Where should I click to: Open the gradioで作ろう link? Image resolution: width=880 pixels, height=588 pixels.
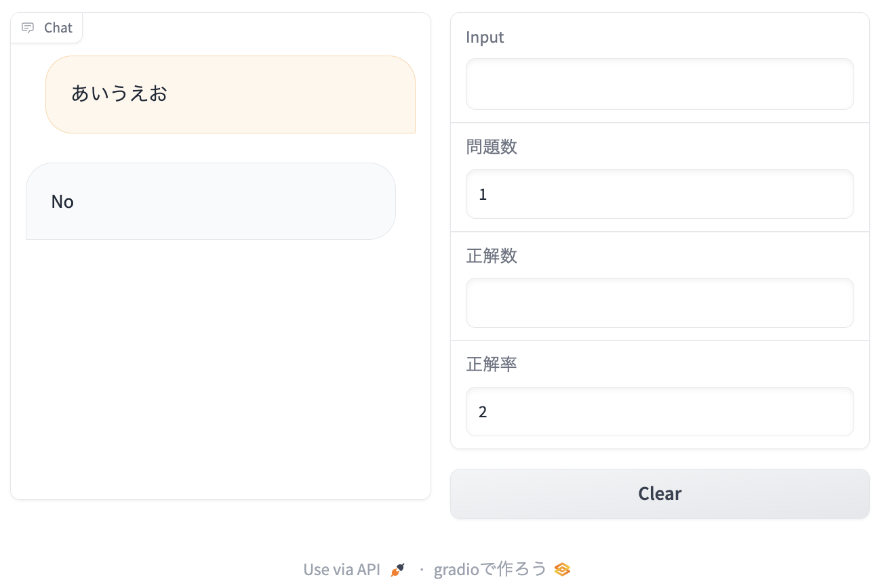pos(489,569)
